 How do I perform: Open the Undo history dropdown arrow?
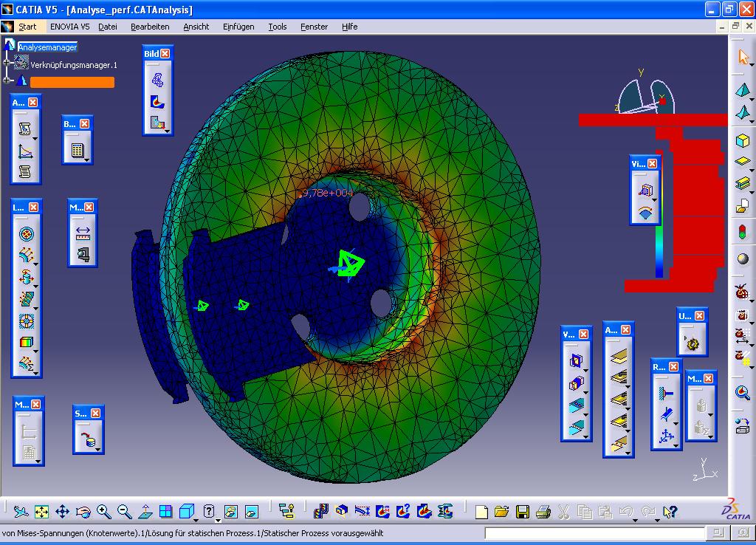pyautogui.click(x=635, y=520)
